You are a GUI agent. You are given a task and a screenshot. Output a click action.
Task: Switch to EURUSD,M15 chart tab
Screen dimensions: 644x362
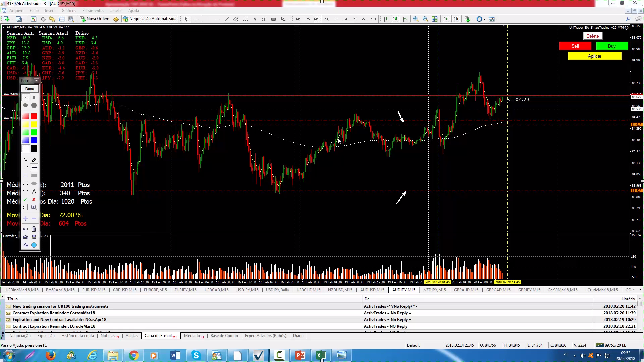tap(94, 290)
